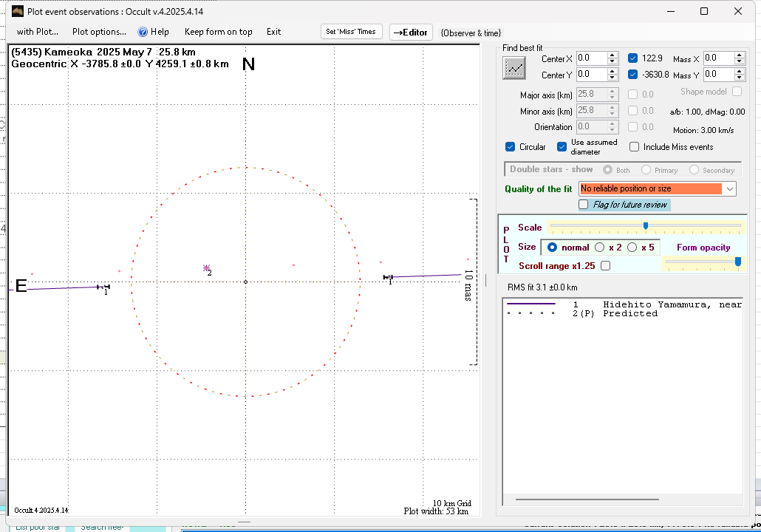This screenshot has height=532, width=761.
Task: Open the with Plot... menu
Action: [x=37, y=32]
